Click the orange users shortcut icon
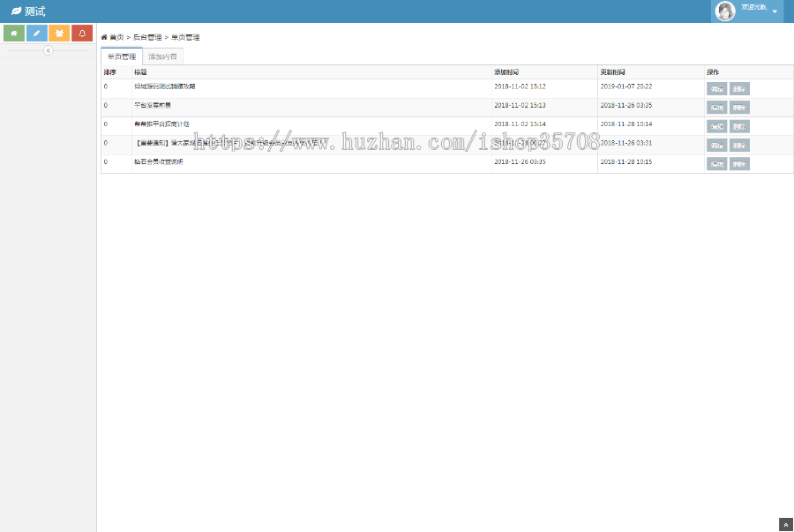The height and width of the screenshot is (532, 794). click(x=59, y=34)
